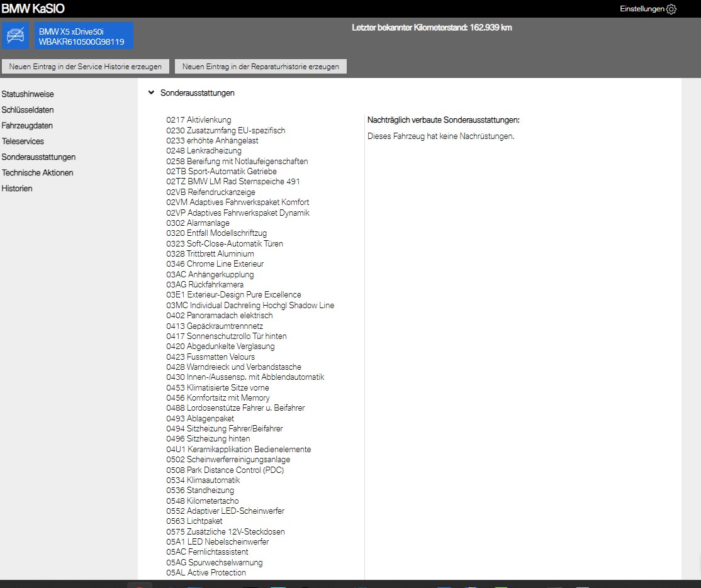
Task: Click the Nachträglich verbaute Sonderausstattungen heading
Action: (x=444, y=119)
